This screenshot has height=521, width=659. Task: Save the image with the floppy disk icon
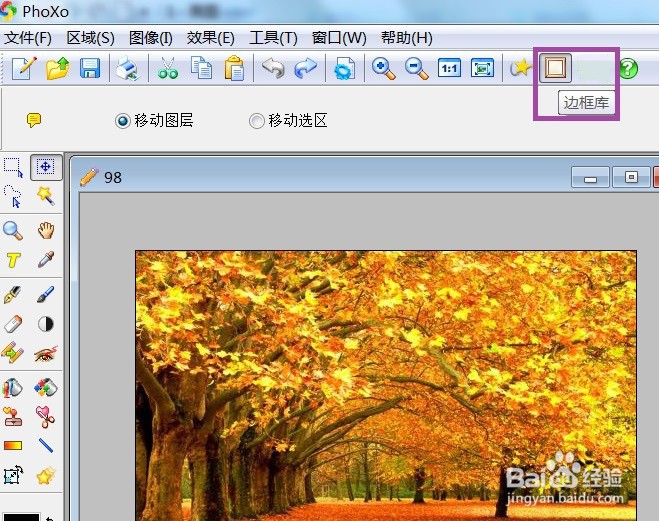pyautogui.click(x=90, y=68)
